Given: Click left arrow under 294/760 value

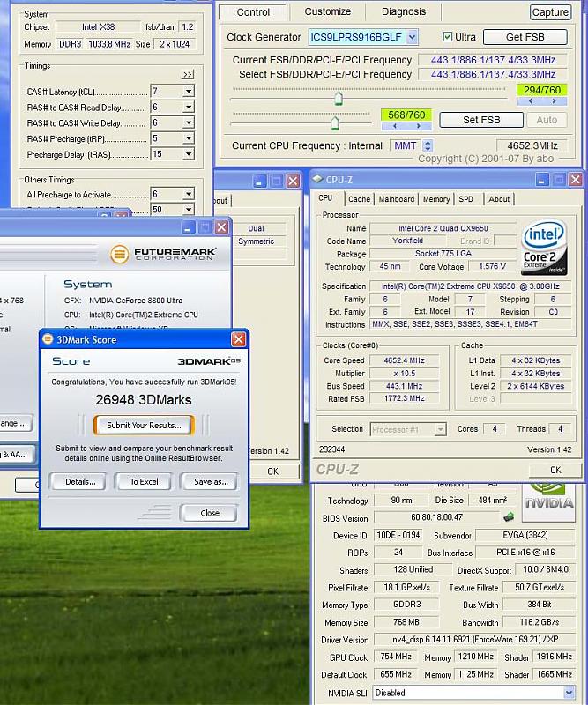Looking at the screenshot, I should point(530,101).
